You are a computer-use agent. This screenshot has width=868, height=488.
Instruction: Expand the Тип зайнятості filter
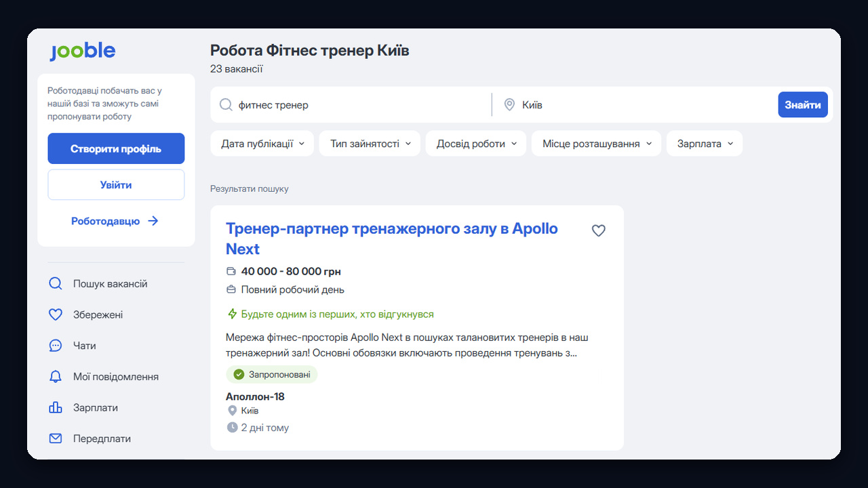(370, 144)
